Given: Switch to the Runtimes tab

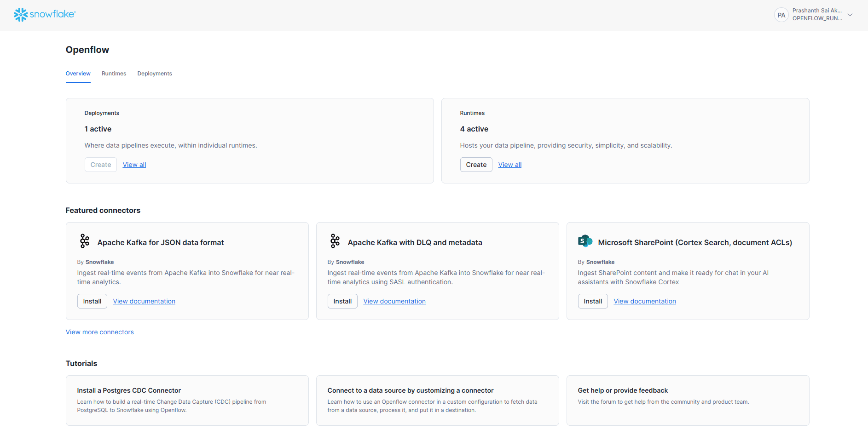Looking at the screenshot, I should [114, 74].
